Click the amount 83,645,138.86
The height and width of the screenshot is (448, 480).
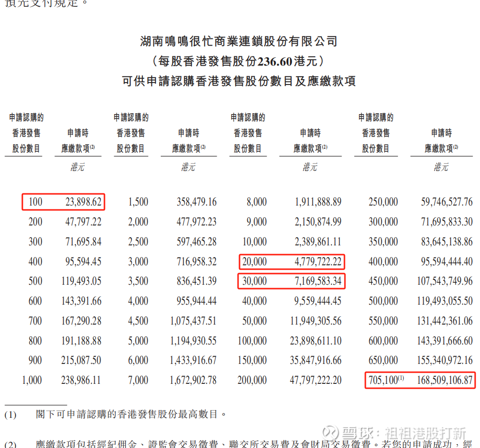(447, 241)
